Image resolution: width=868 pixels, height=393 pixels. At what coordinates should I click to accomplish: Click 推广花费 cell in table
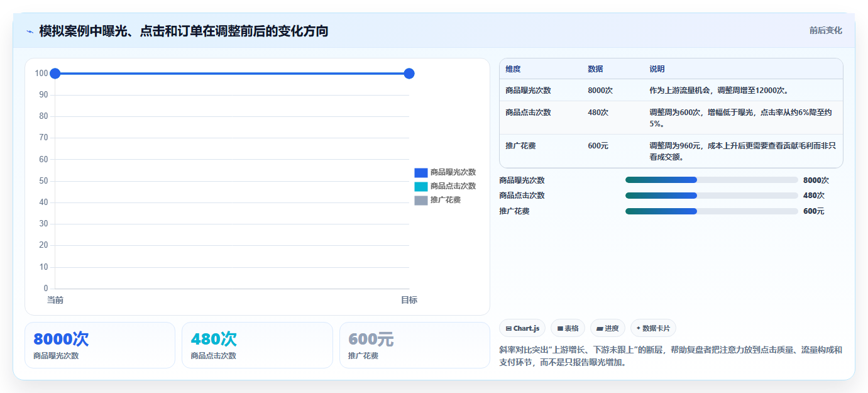click(x=520, y=146)
